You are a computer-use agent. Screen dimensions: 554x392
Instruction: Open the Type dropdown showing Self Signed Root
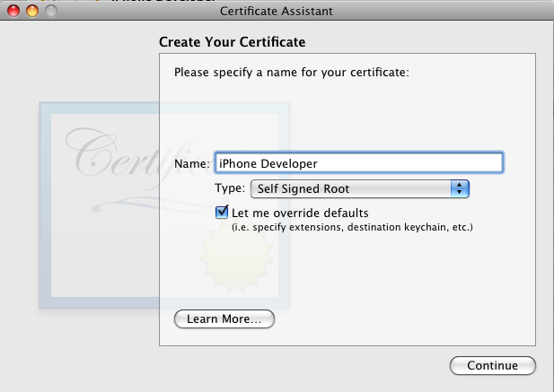(360, 188)
